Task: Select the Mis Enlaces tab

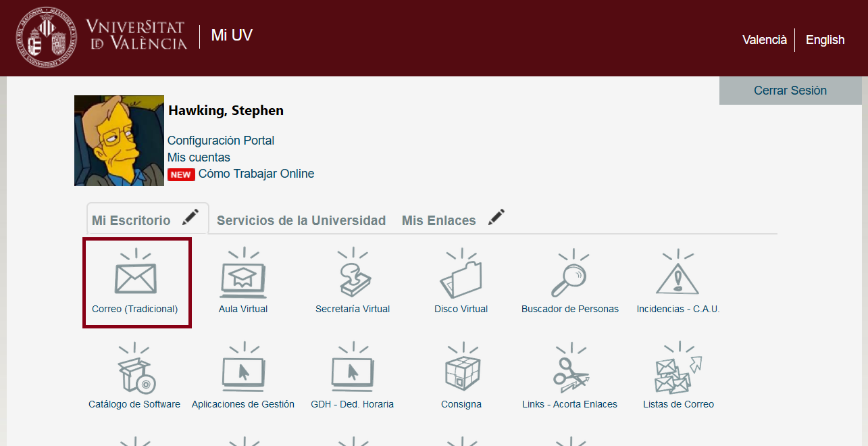Action: 438,220
